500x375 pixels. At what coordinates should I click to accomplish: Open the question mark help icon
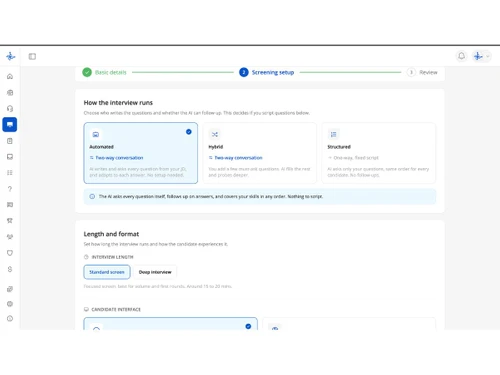10,189
